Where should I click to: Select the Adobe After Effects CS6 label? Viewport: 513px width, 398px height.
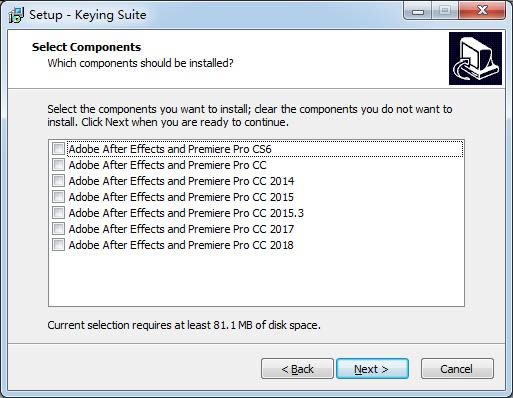[170, 149]
